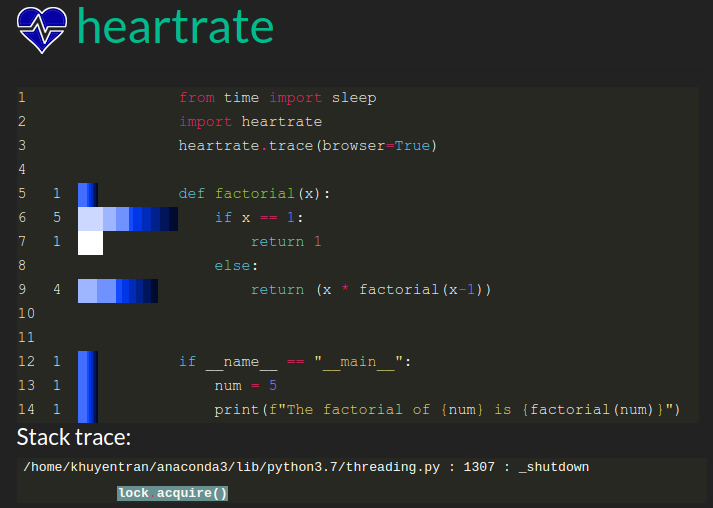
Task: Click the blue heat bar on line 5
Action: click(87, 194)
